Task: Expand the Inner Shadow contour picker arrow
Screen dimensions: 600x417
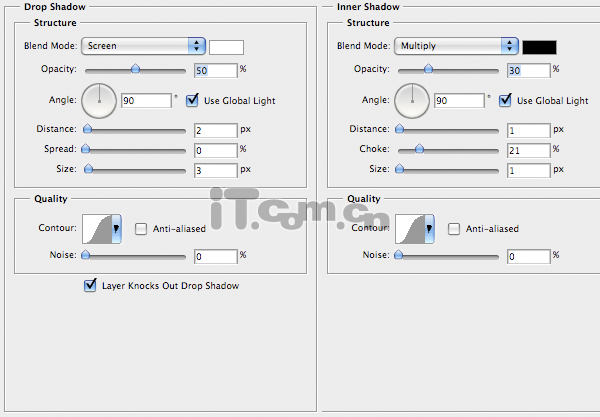Action: pyautogui.click(x=430, y=229)
